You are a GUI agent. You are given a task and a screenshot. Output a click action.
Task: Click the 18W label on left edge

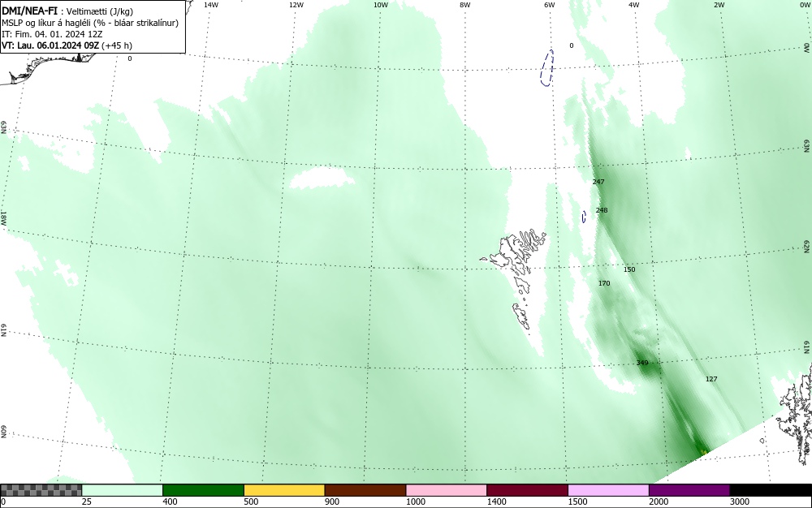click(3, 217)
